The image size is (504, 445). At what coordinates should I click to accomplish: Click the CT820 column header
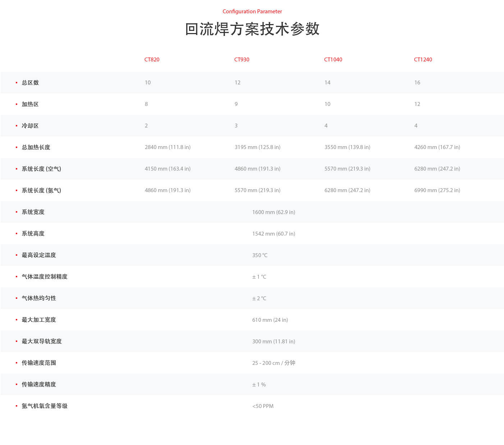[x=152, y=60]
